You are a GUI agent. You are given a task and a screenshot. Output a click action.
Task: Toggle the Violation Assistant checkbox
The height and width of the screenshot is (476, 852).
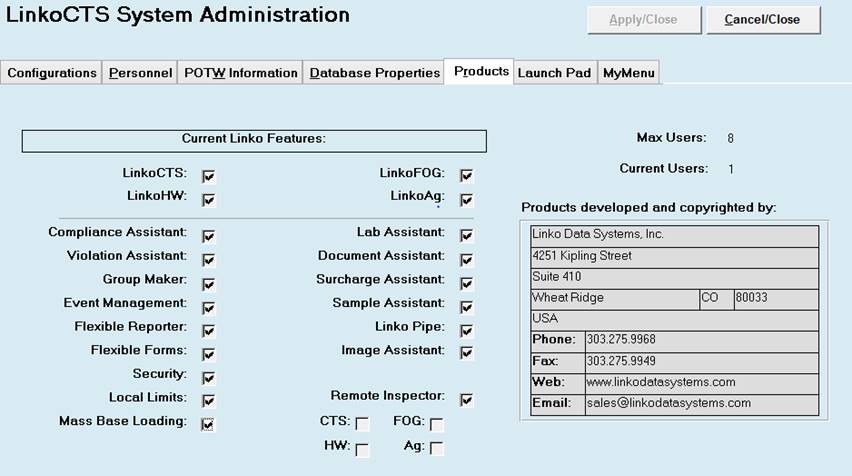click(209, 260)
